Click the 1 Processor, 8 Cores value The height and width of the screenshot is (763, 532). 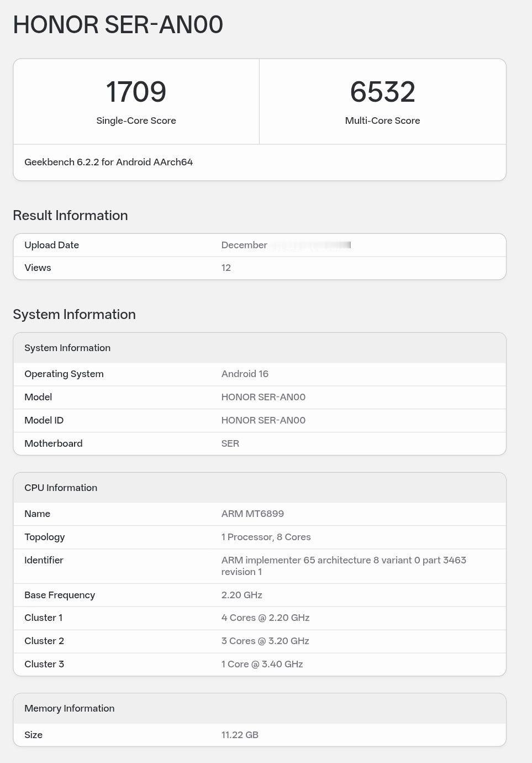[266, 537]
